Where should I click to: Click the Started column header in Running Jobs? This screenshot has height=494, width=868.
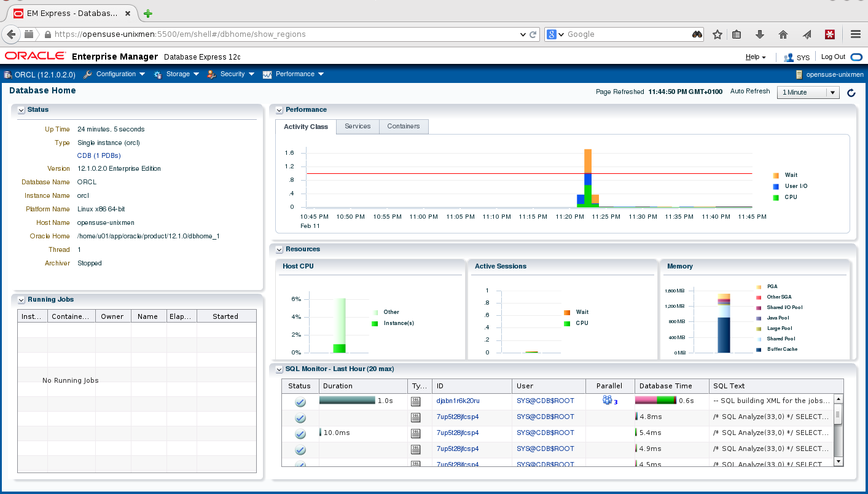pyautogui.click(x=226, y=316)
